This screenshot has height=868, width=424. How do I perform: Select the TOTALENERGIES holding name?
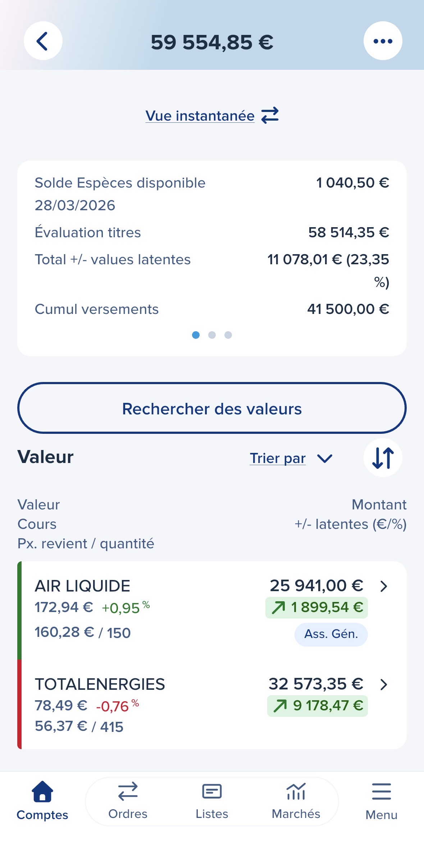pos(100,684)
